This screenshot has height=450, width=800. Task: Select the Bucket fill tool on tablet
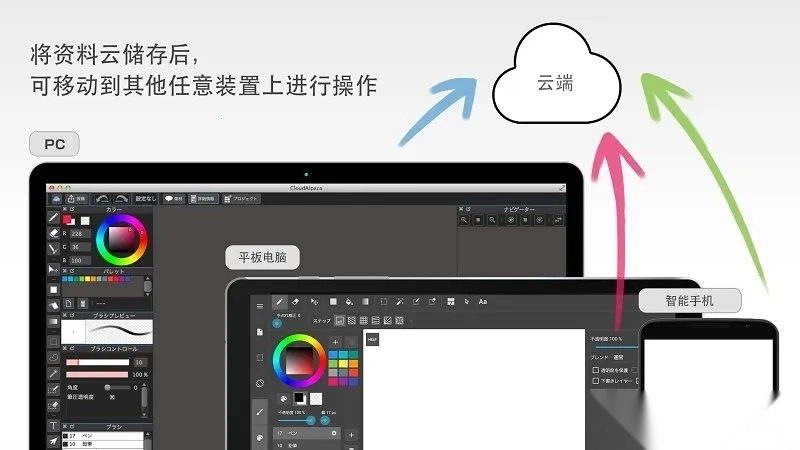tap(349, 301)
